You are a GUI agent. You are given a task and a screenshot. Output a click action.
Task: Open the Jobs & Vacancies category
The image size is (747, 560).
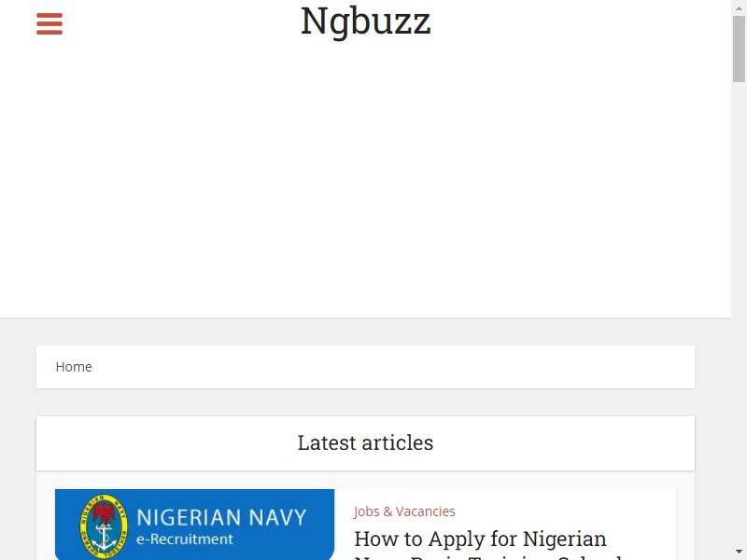click(x=404, y=511)
